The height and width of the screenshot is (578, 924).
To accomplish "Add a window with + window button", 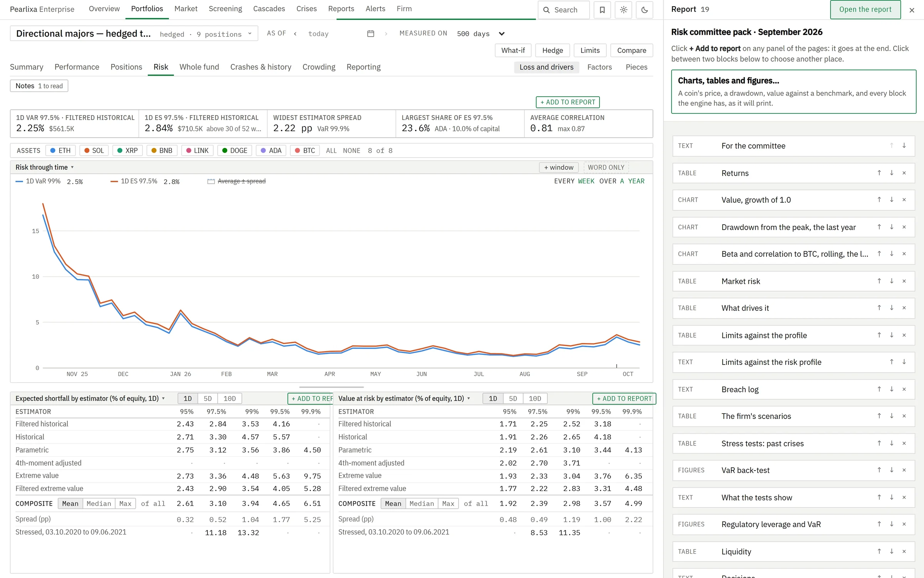I will tap(559, 167).
